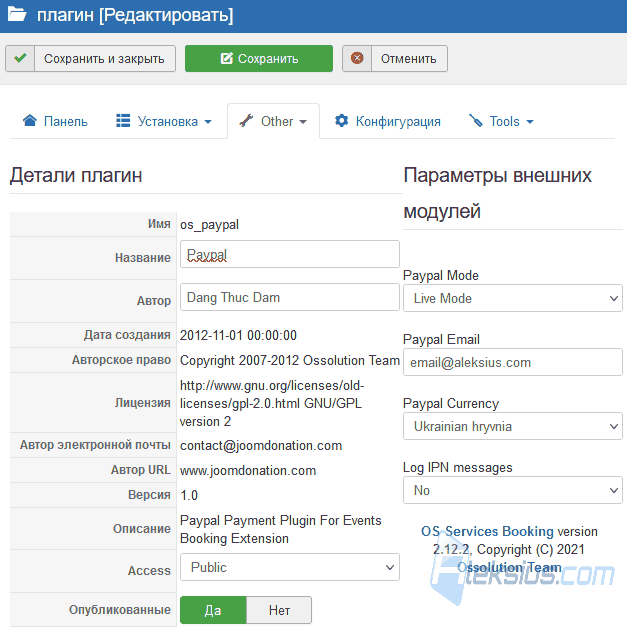This screenshot has width=627, height=631.
Task: Click www.joomdonation.com text
Action: click(x=248, y=470)
